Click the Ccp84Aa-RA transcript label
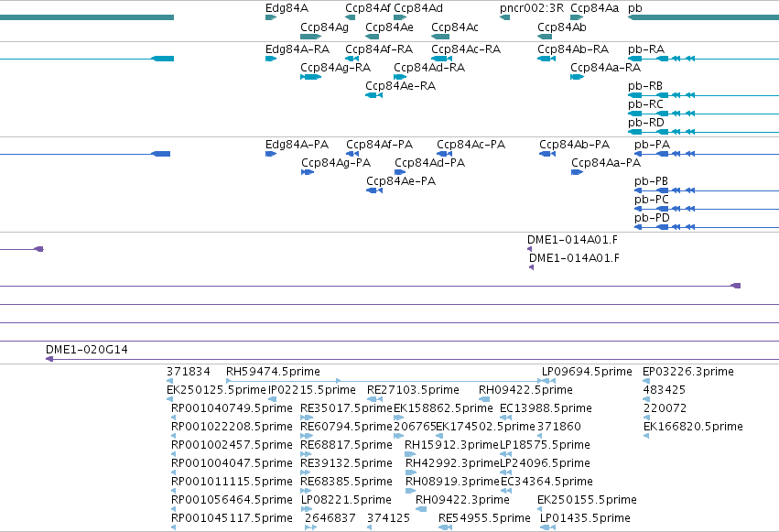 [605, 68]
